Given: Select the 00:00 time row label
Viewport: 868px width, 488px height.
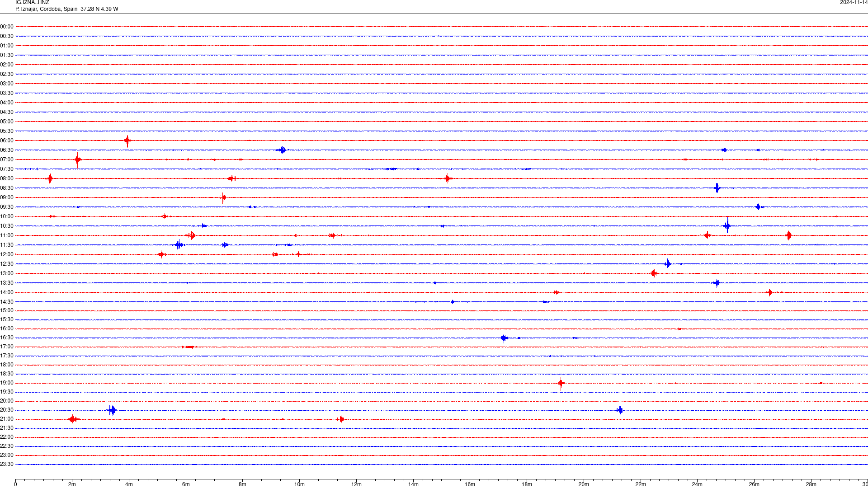Looking at the screenshot, I should (x=7, y=27).
